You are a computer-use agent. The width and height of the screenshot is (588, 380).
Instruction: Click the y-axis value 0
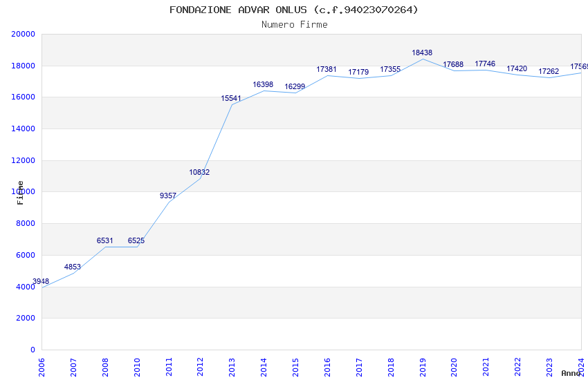33,350
